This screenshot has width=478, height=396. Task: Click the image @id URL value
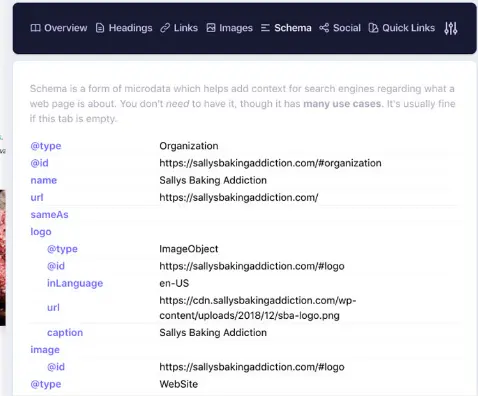pos(252,367)
